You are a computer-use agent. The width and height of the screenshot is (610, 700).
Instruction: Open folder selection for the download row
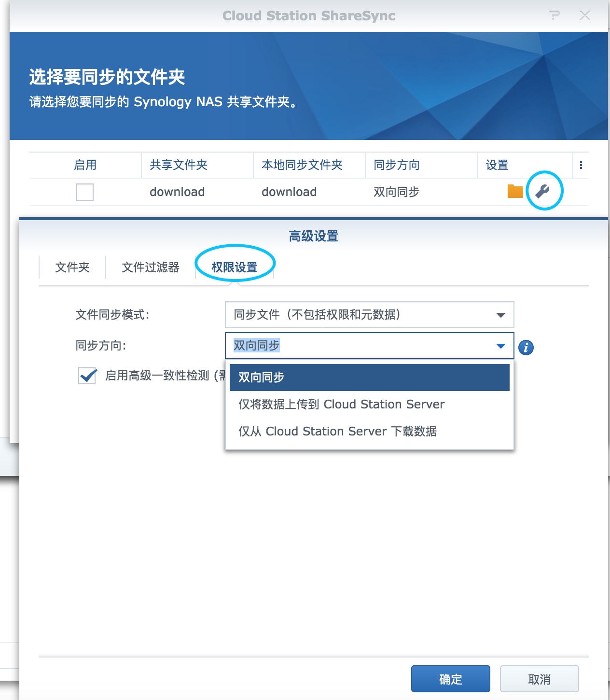[x=515, y=192]
